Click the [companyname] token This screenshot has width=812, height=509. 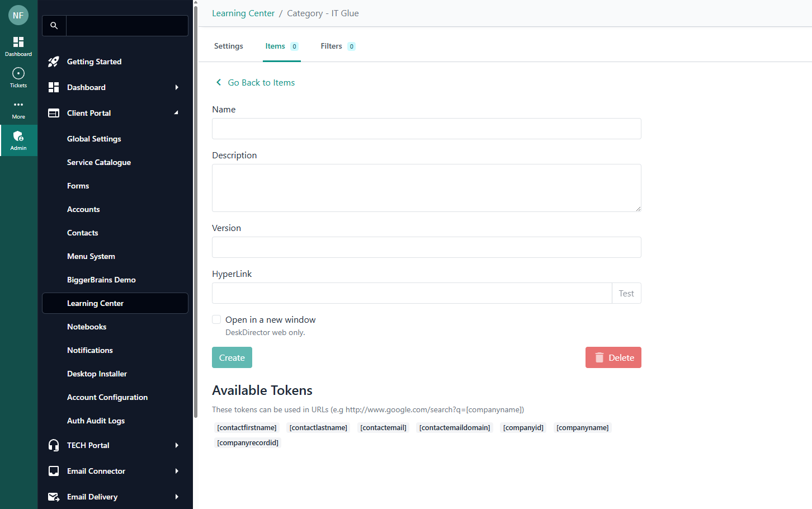click(x=583, y=427)
